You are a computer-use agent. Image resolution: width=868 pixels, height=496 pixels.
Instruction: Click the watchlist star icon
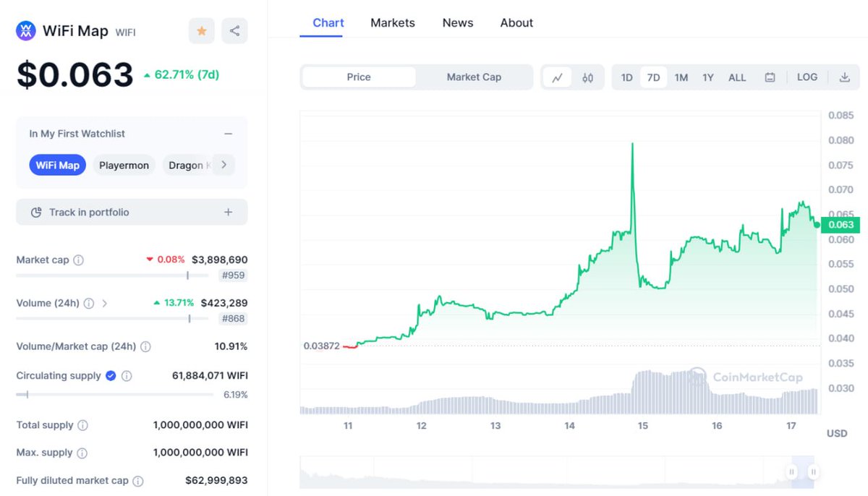pos(201,31)
